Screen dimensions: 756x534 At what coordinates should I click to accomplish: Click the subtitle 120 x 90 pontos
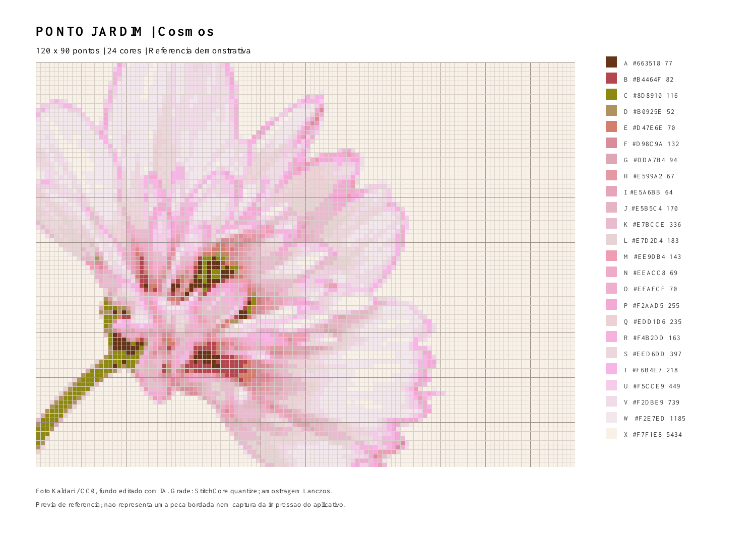click(68, 51)
